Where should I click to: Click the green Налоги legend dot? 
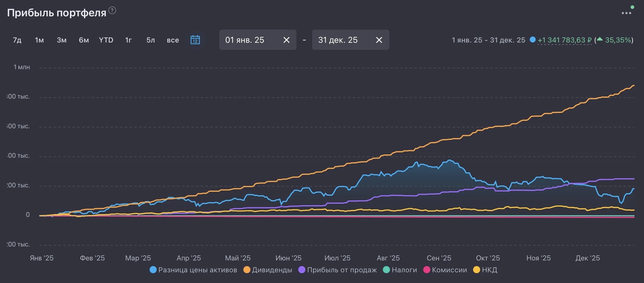386,270
